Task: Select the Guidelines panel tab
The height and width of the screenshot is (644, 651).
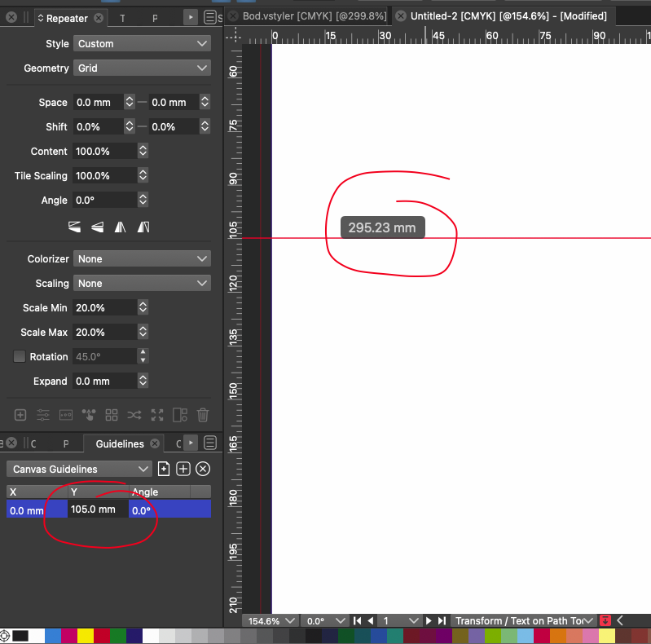Action: [120, 443]
